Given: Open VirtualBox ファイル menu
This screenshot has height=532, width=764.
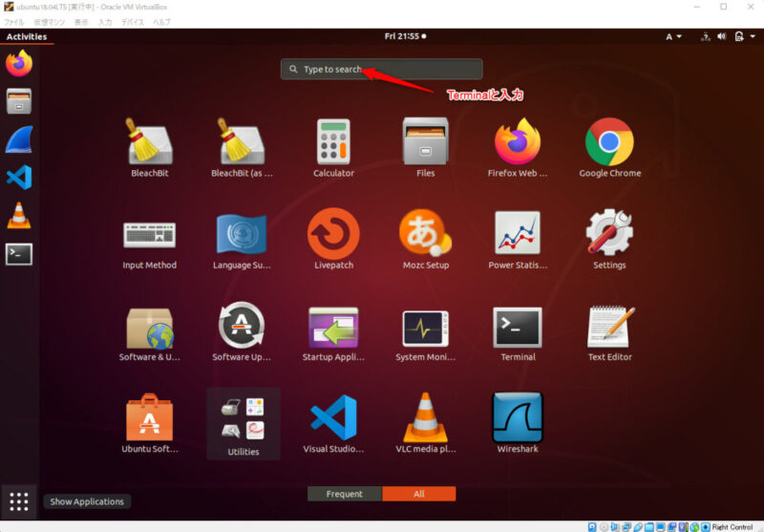Looking at the screenshot, I should click(x=13, y=22).
